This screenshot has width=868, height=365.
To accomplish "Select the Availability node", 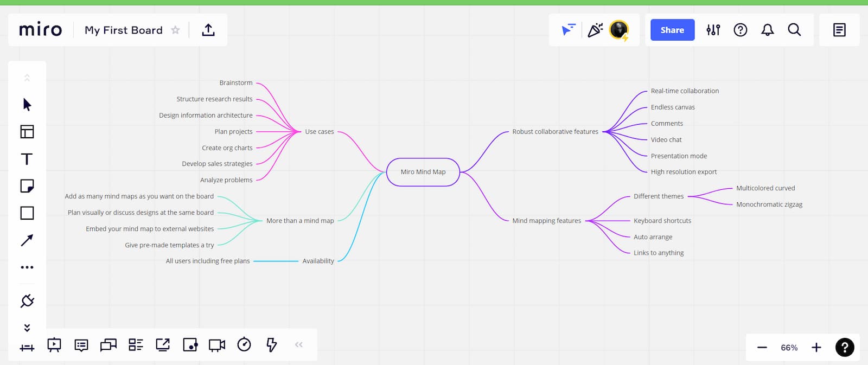I will pos(318,261).
